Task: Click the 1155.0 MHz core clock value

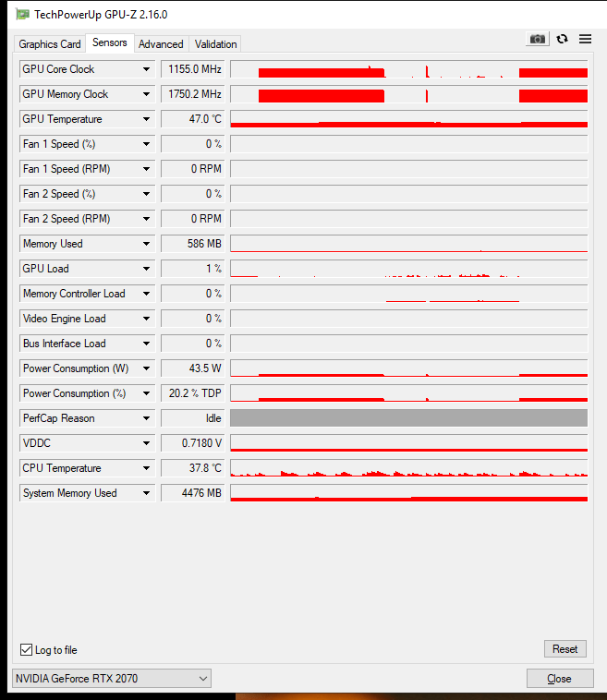Action: coord(193,69)
